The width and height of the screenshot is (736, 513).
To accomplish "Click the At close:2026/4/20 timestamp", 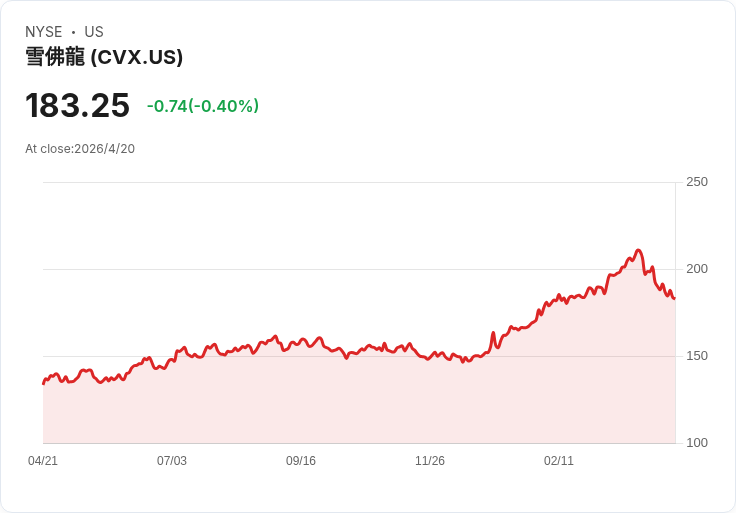I will [80, 149].
